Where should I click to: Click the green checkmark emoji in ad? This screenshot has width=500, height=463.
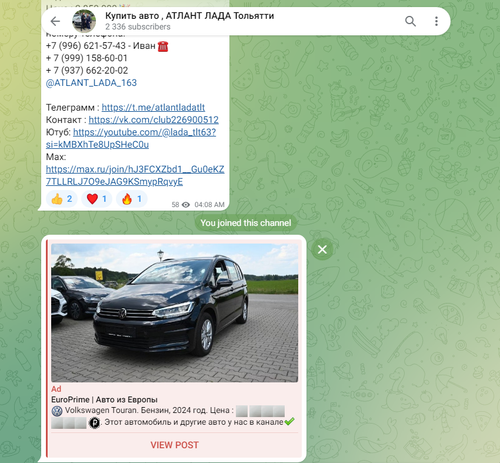(x=289, y=422)
